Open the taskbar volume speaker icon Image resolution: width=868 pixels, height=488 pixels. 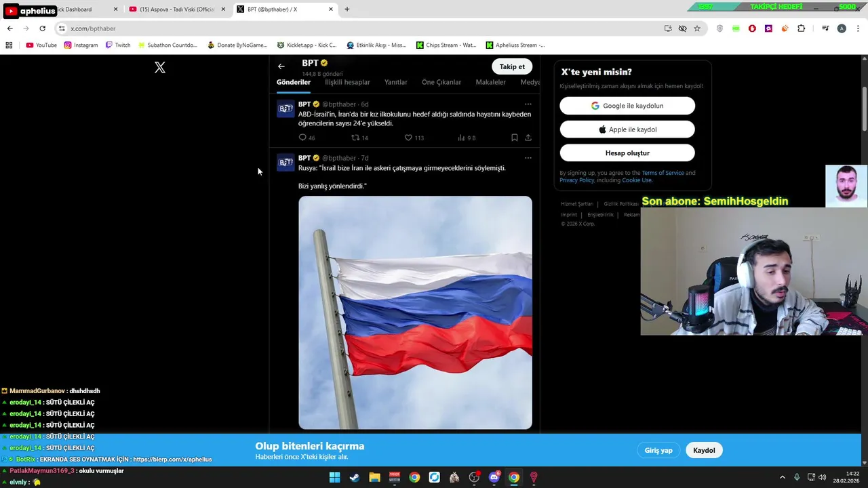822,477
